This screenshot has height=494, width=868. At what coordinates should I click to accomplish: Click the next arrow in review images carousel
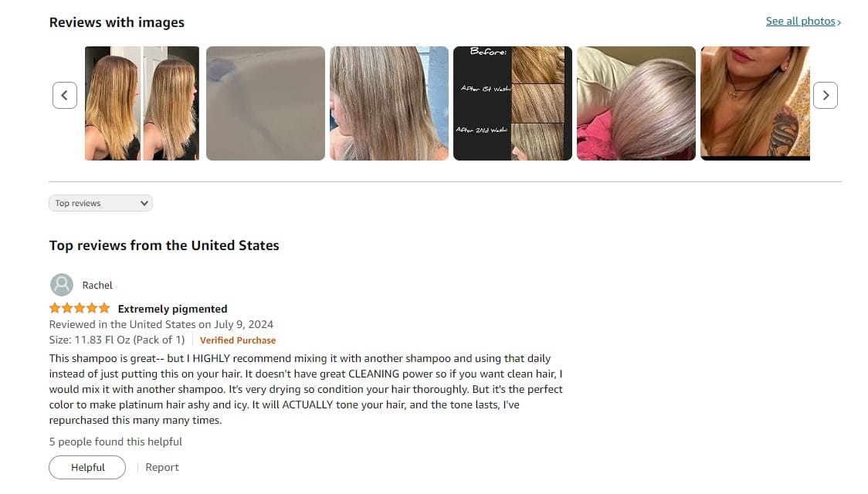click(825, 95)
